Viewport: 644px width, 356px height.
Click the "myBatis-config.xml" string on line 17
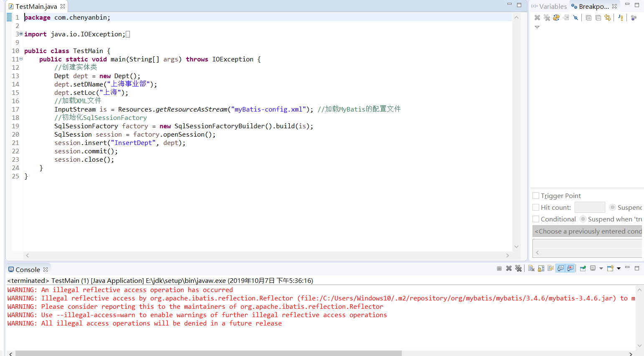tap(269, 109)
